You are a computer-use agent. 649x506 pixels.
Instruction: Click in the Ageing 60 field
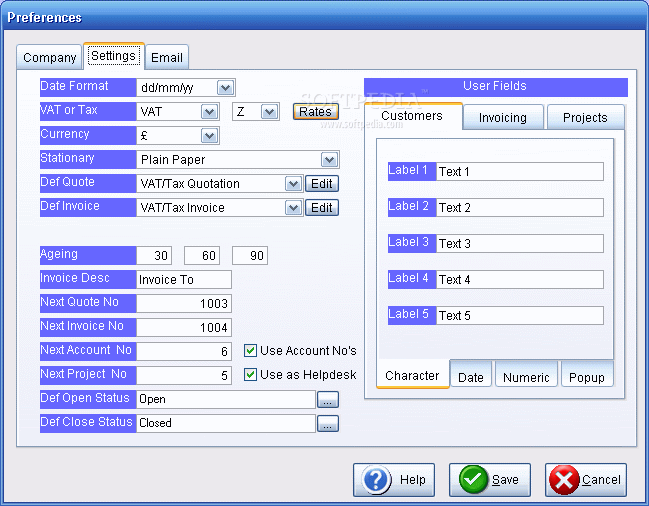coord(202,256)
